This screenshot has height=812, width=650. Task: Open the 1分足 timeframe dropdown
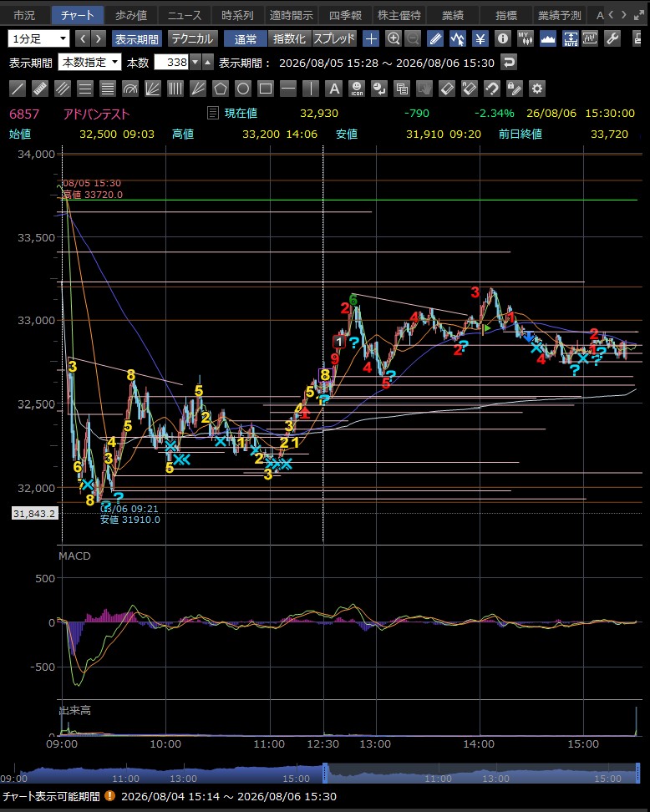(x=38, y=38)
